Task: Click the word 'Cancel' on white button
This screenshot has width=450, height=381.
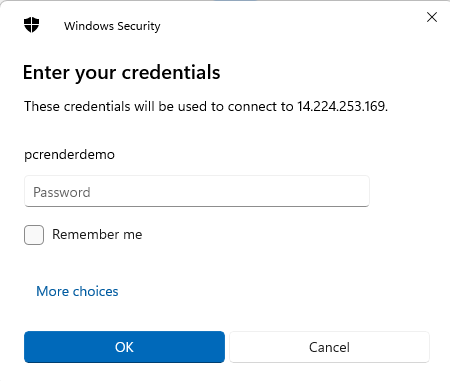Action: coord(329,347)
